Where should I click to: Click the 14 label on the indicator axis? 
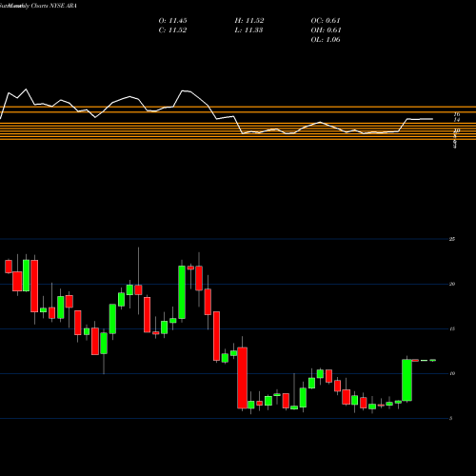457,120
